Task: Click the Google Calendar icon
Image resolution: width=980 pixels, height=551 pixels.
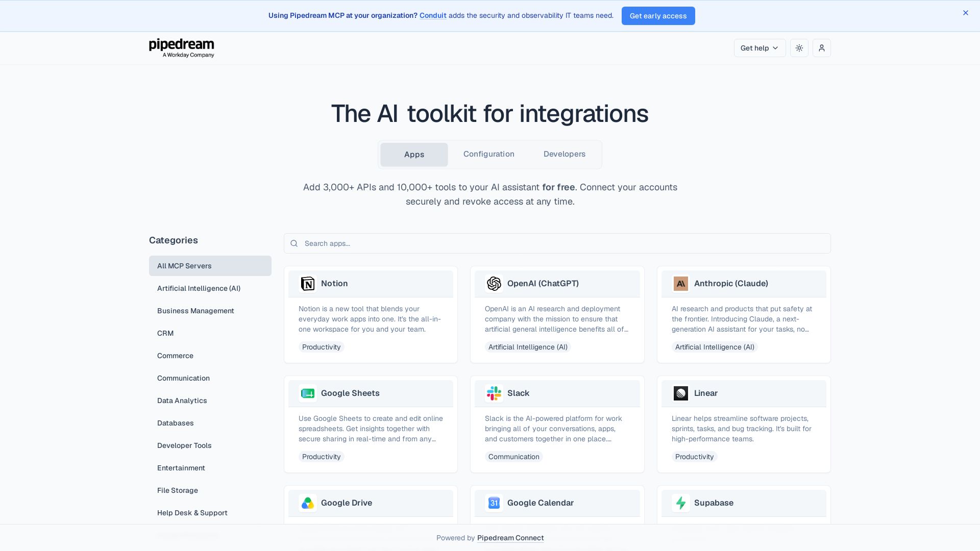Action: (494, 503)
